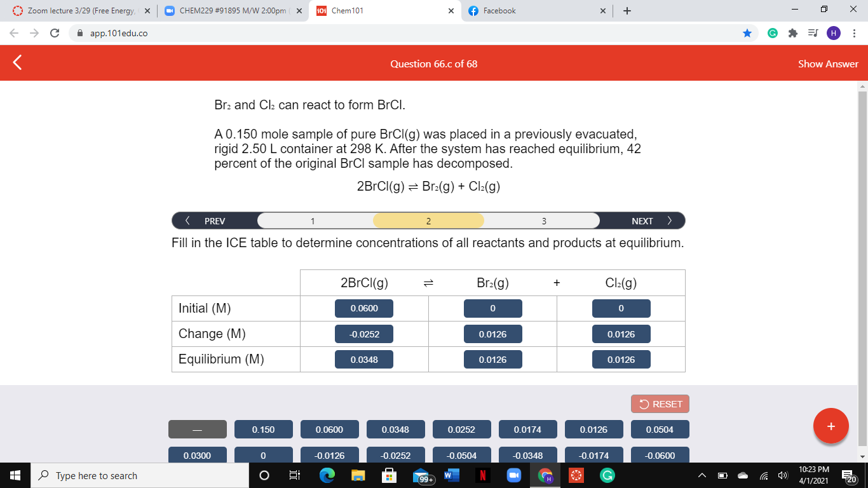Launch Microsoft Edge from taskbar
This screenshot has height=488, width=868.
(x=327, y=475)
